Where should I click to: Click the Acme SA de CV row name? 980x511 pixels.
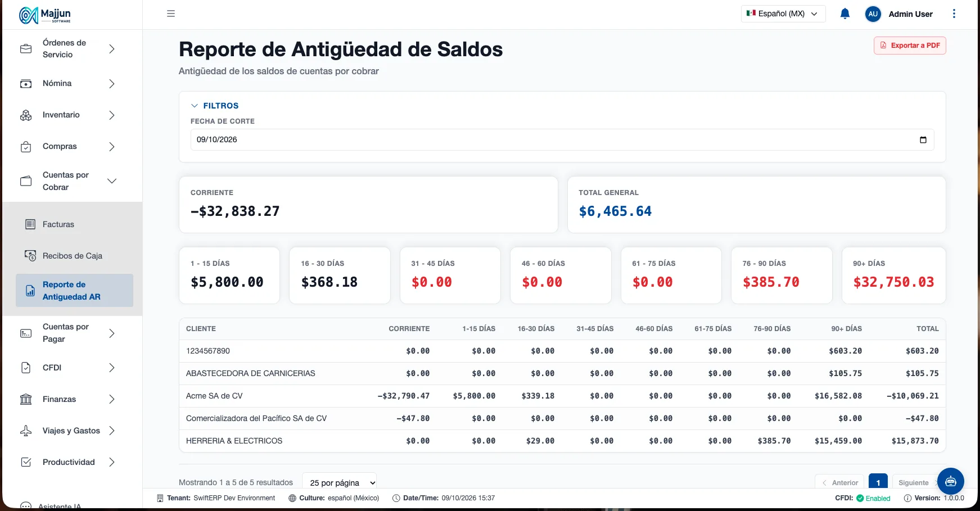pyautogui.click(x=214, y=396)
